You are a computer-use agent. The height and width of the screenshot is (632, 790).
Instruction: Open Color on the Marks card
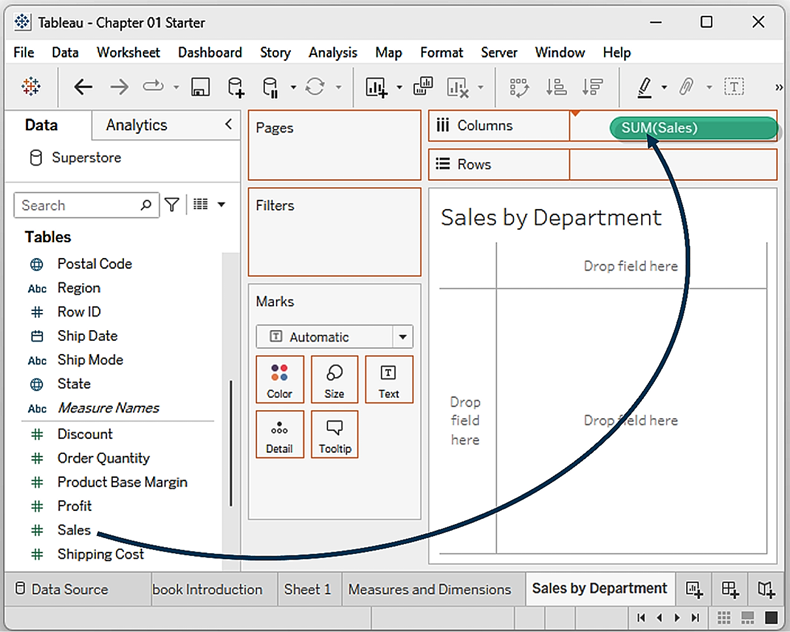[280, 380]
